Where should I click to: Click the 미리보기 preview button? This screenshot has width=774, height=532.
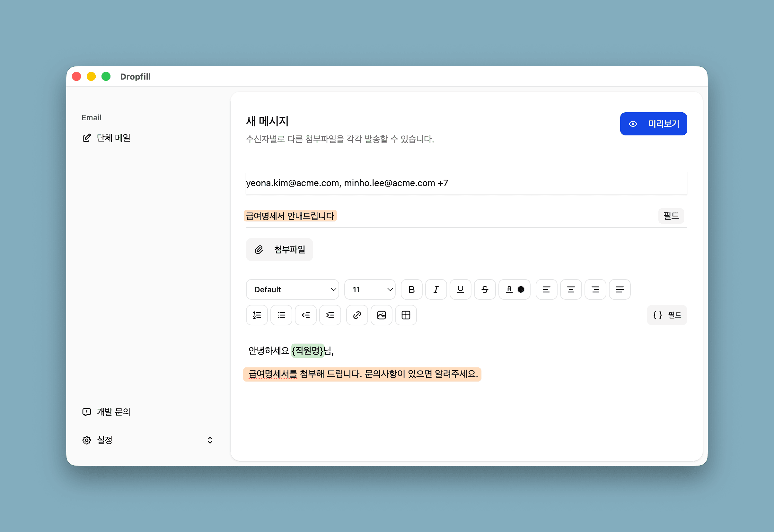[653, 124]
